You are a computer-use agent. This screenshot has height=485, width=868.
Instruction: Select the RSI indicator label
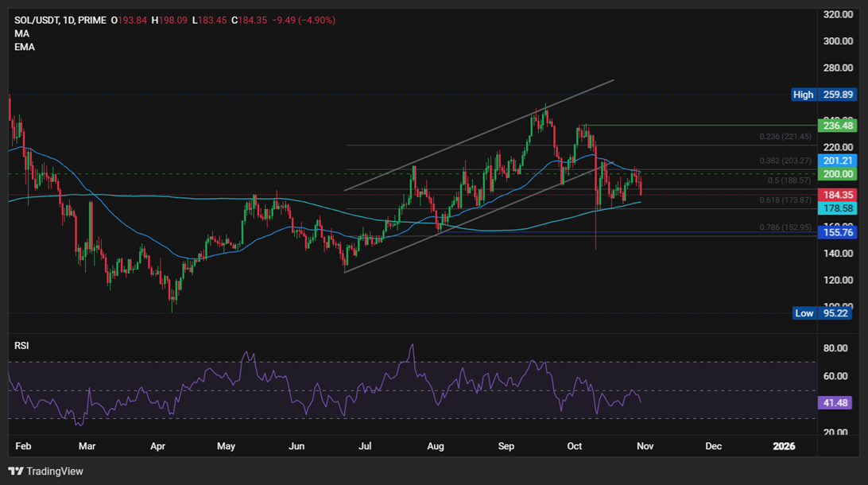pos(22,345)
